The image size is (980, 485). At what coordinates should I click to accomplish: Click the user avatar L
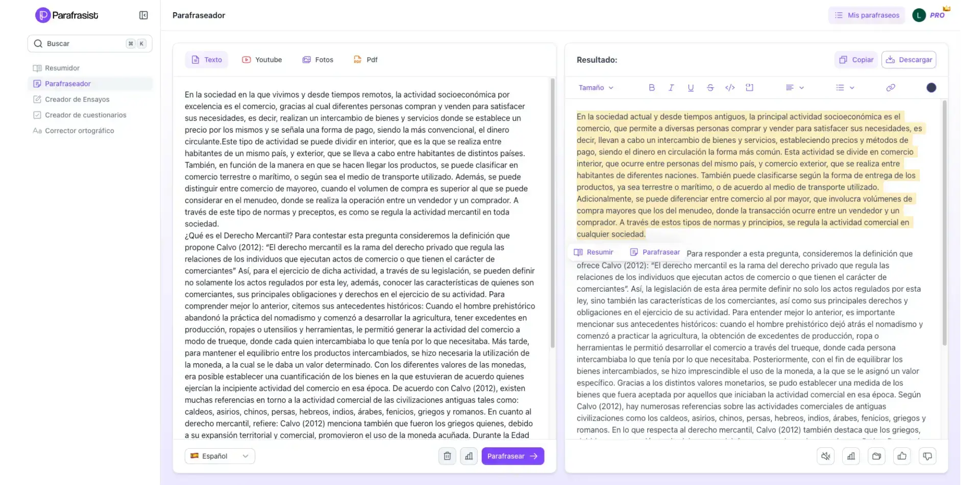[919, 15]
